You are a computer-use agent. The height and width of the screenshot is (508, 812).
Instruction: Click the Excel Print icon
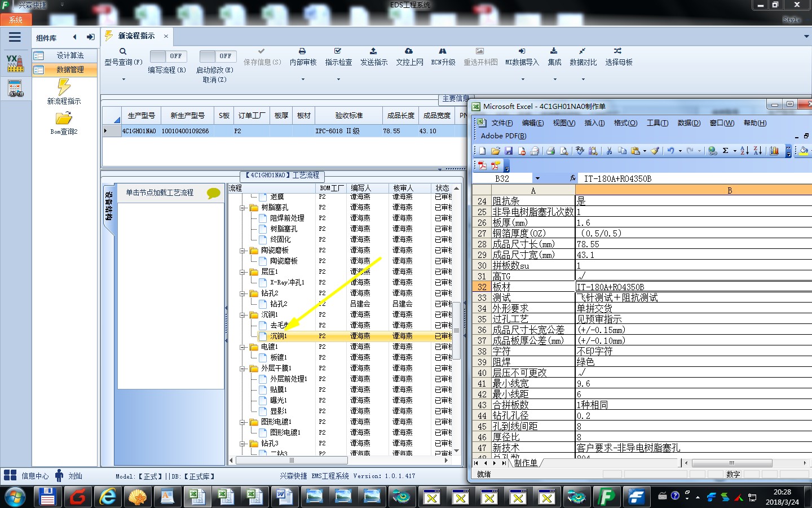pos(550,151)
